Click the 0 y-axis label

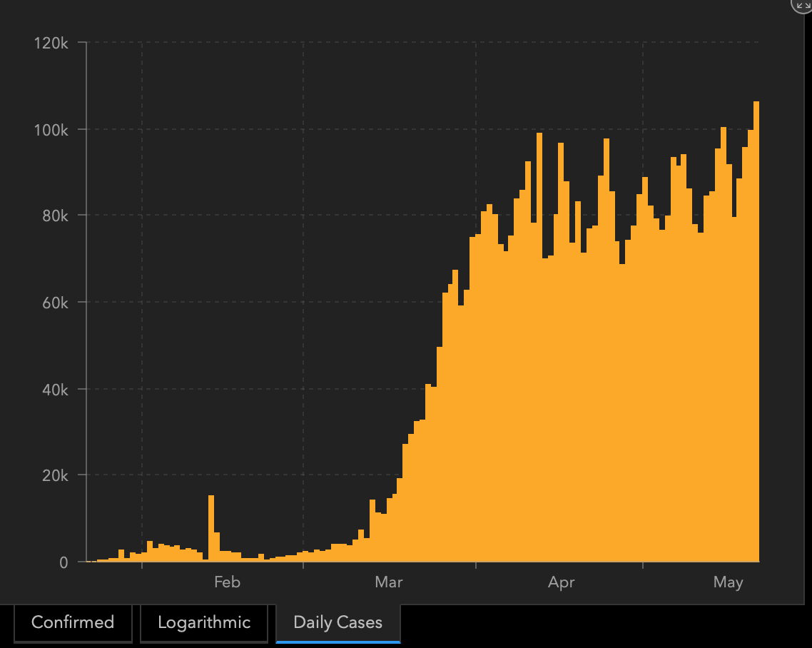coord(64,562)
